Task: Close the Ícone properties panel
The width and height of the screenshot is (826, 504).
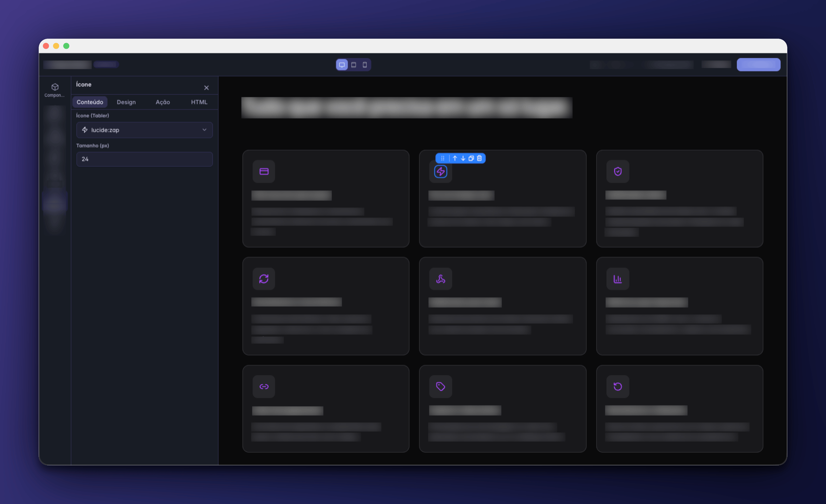Action: point(206,88)
